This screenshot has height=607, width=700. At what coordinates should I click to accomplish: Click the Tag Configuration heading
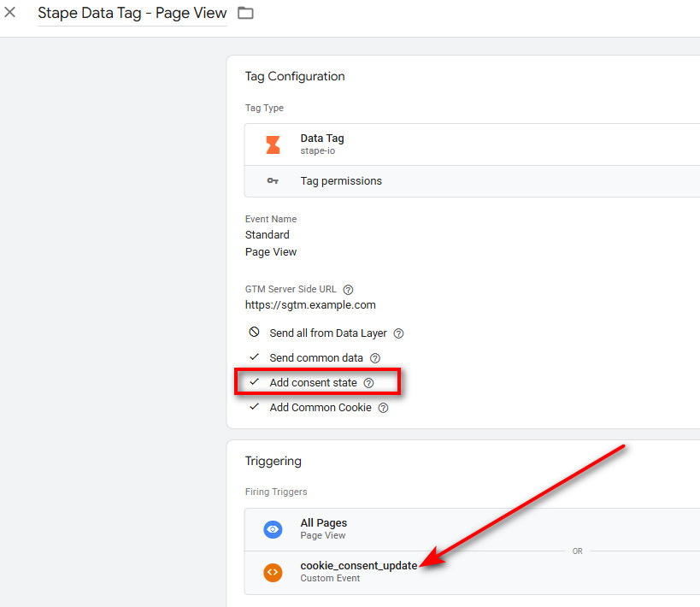pyautogui.click(x=295, y=76)
